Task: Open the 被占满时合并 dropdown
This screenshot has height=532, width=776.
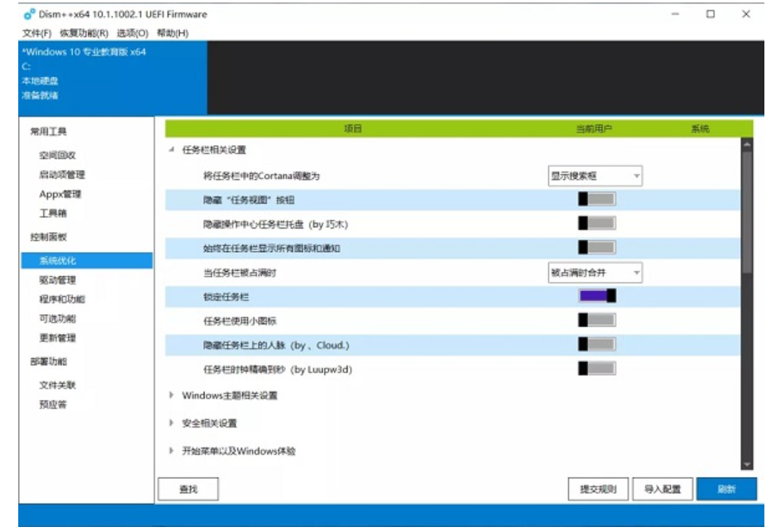Action: pyautogui.click(x=595, y=273)
